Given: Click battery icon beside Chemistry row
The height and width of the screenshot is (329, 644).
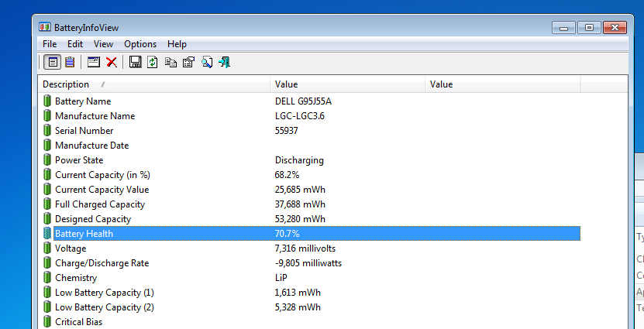Looking at the screenshot, I should pos(47,278).
